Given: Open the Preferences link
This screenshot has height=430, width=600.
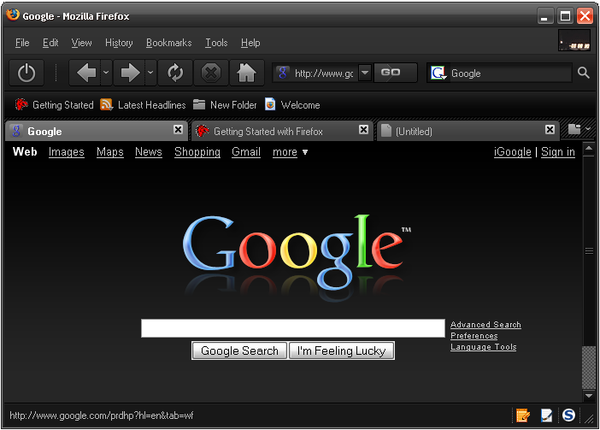Looking at the screenshot, I should 474,336.
